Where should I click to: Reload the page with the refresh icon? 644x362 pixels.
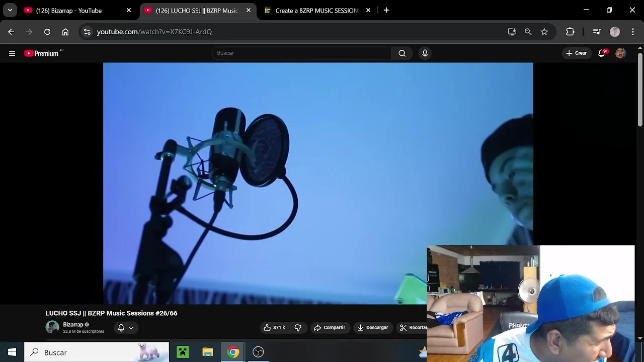(x=47, y=32)
